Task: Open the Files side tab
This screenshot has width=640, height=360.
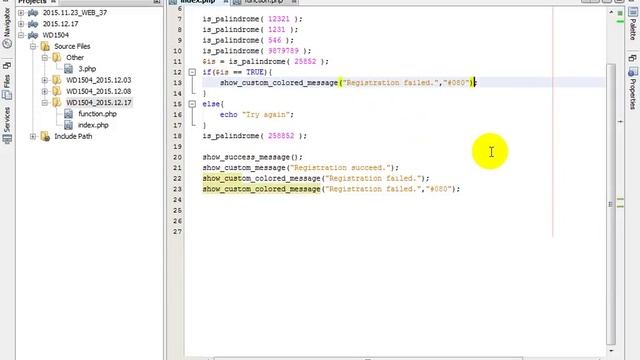Action: tap(7, 87)
